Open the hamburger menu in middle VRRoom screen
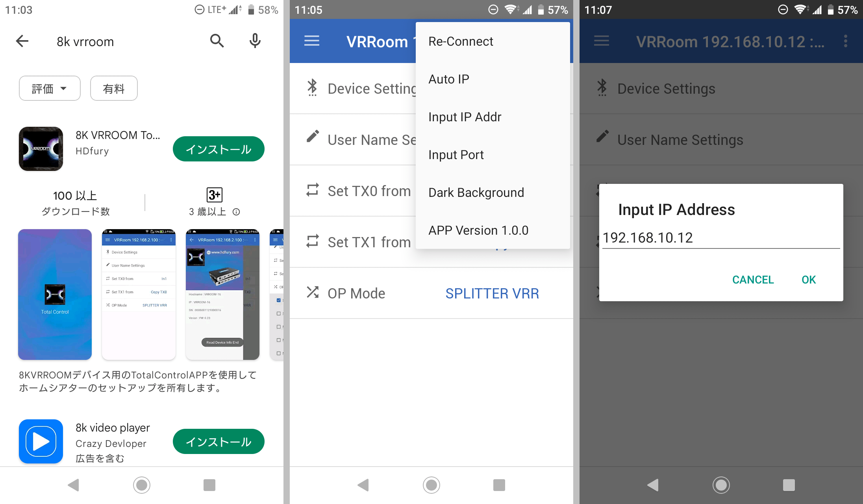The height and width of the screenshot is (504, 863). coord(312,41)
